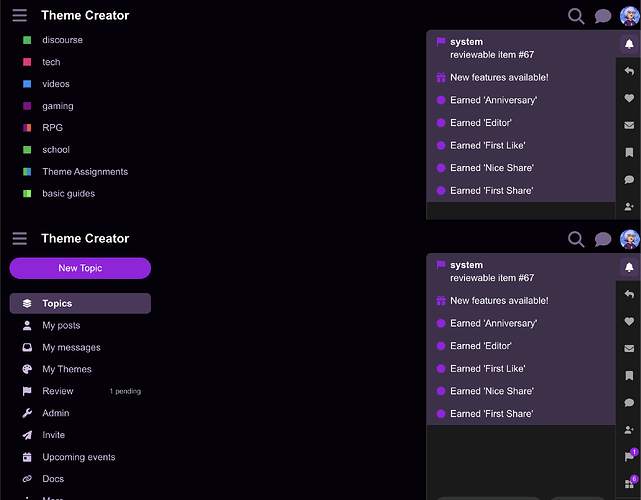
Task: Open Upcoming events calendar link
Action: point(80,457)
